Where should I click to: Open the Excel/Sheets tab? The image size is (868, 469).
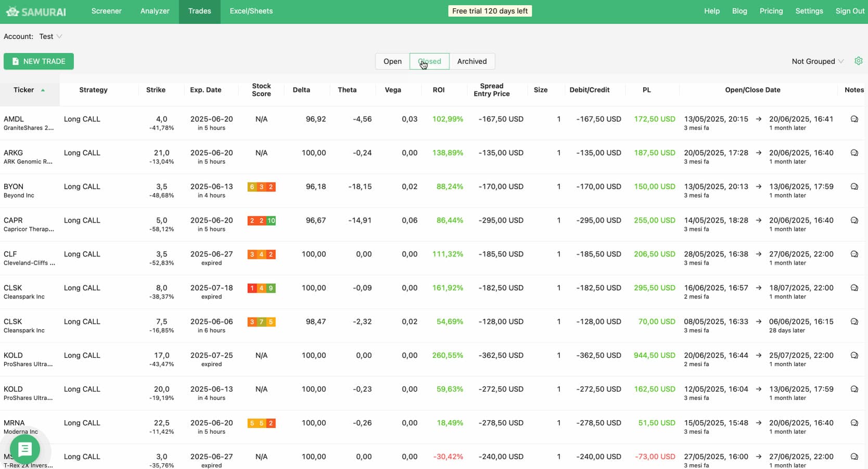pos(251,11)
